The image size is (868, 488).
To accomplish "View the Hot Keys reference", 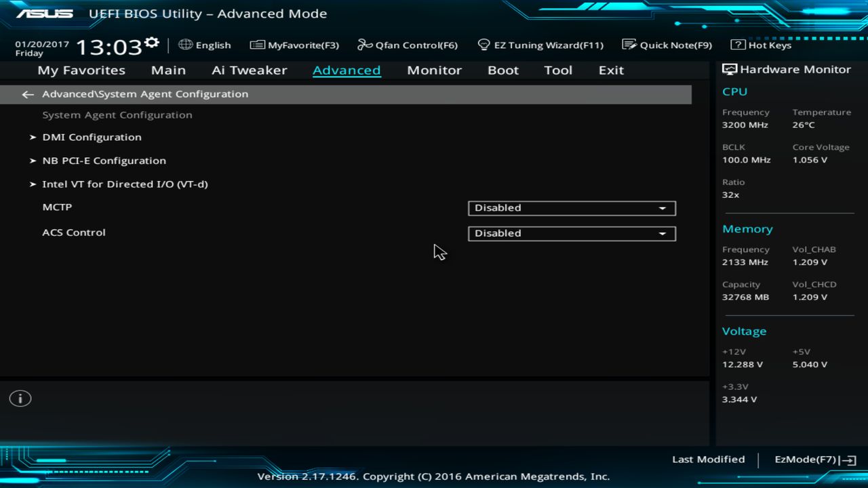I will (x=762, y=45).
